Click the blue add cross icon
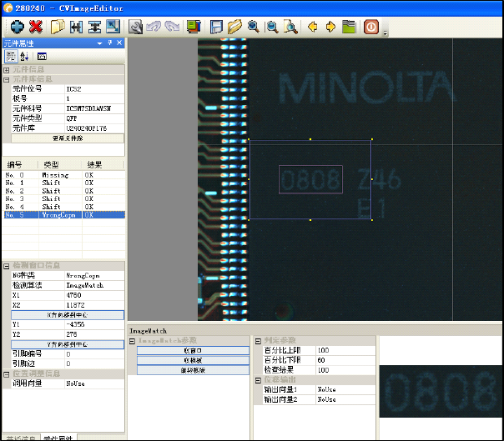 [17, 27]
